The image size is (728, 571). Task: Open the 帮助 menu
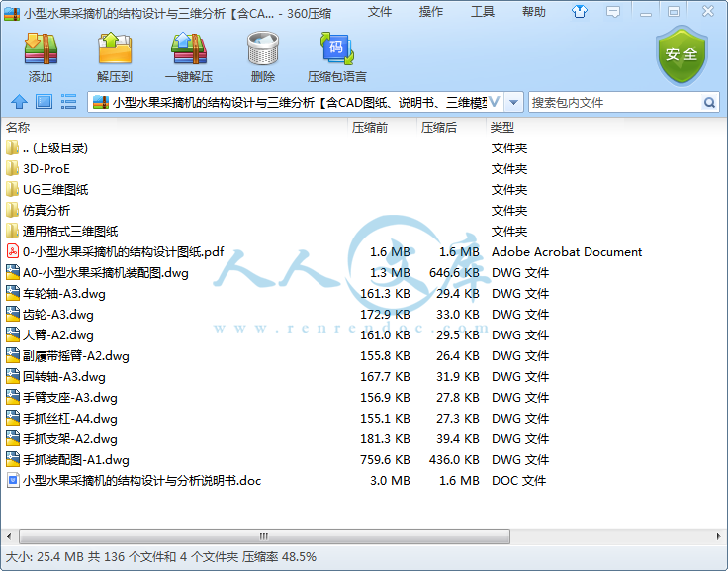534,12
